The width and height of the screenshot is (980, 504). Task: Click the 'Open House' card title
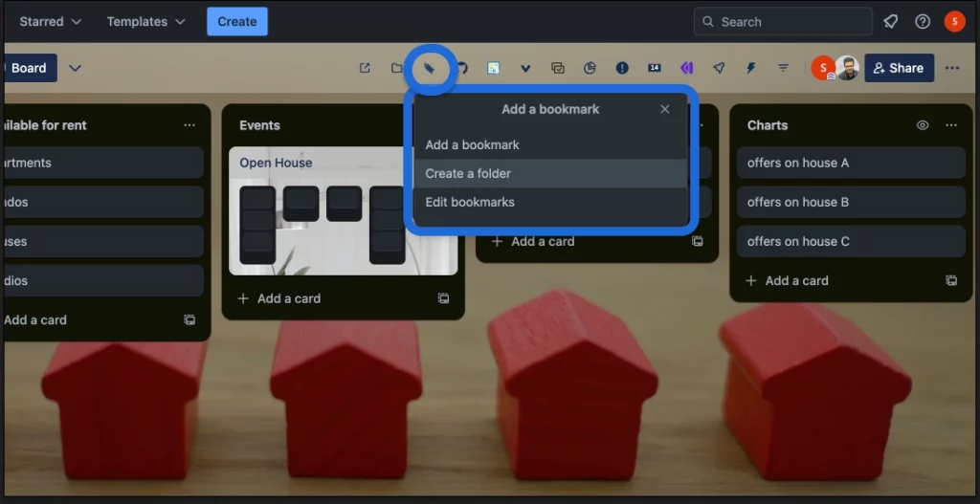point(276,163)
